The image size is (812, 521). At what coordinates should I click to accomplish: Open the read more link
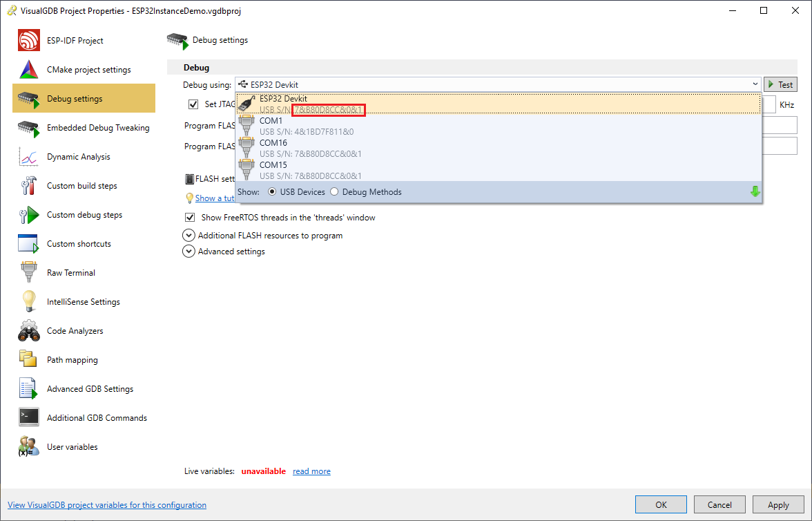click(x=311, y=471)
